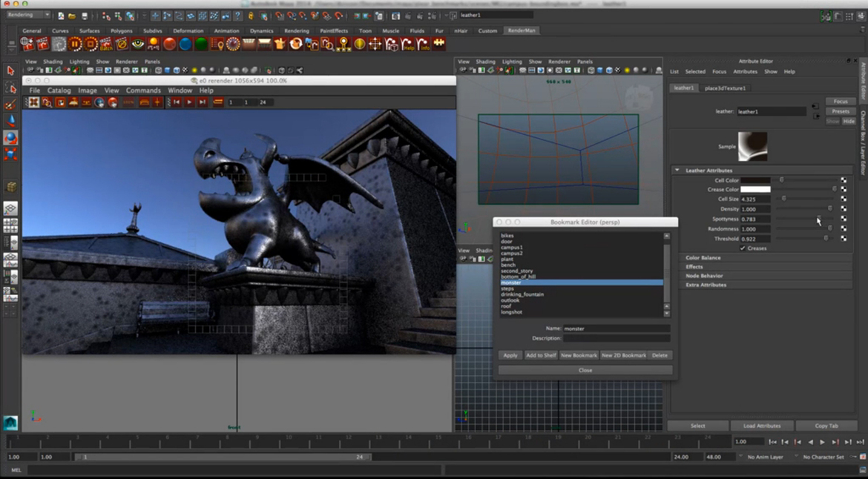Viewport: 868px width, 479px height.
Task: Click New Bookmark button
Action: [x=579, y=355]
